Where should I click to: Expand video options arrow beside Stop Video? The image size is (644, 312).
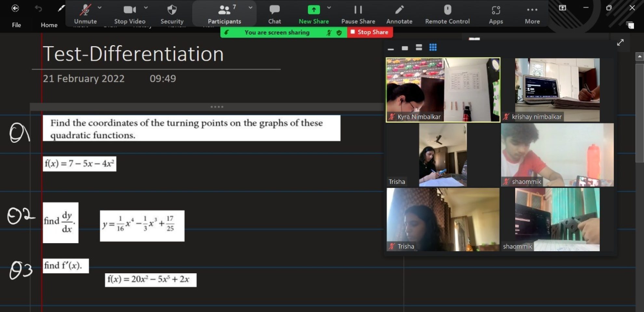pyautogui.click(x=146, y=7)
